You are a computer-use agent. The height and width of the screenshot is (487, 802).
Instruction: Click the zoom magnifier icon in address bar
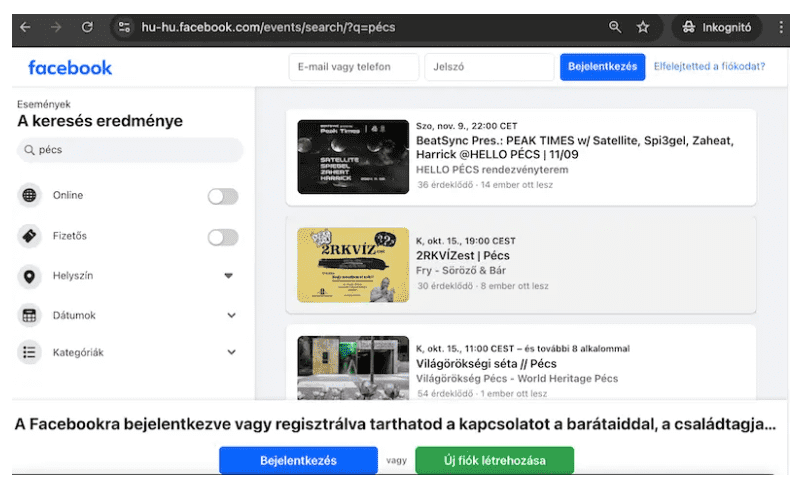[x=615, y=27]
